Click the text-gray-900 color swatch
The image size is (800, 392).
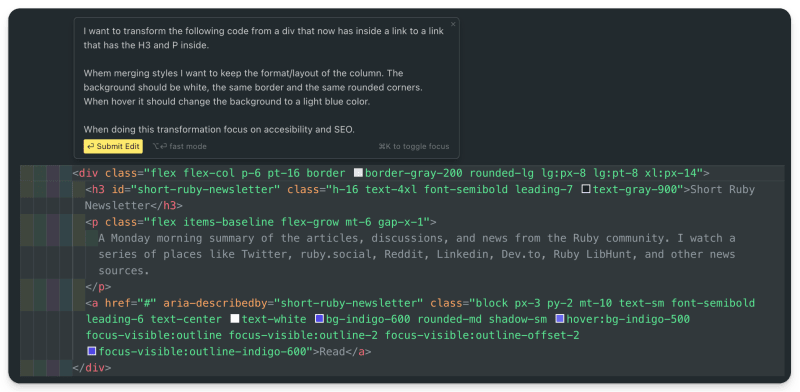pyautogui.click(x=586, y=189)
